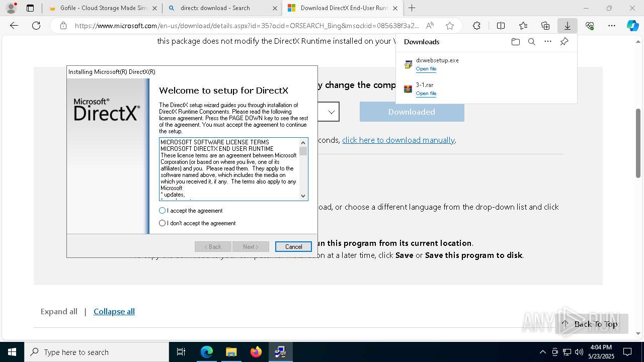Open more options in Downloads panel
This screenshot has height=362, width=644.
(548, 42)
